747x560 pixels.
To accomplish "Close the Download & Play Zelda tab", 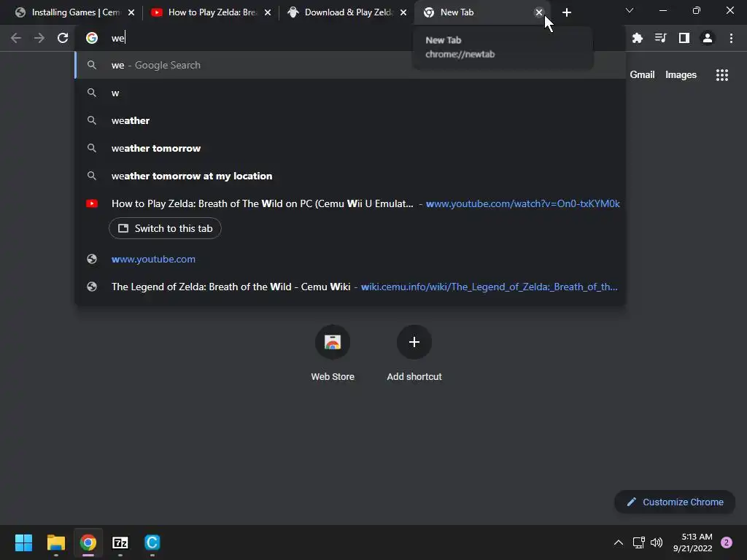I will [x=403, y=12].
